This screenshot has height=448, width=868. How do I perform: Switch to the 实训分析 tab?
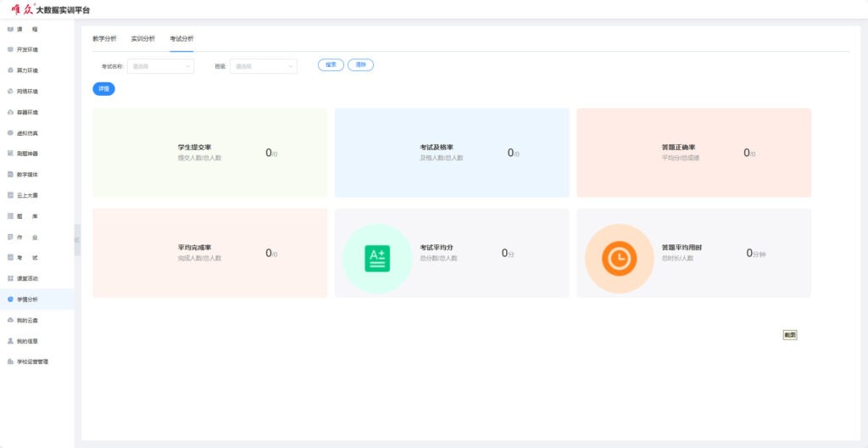coord(142,39)
